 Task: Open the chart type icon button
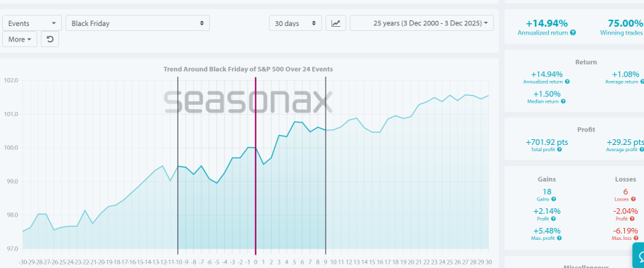tap(336, 23)
